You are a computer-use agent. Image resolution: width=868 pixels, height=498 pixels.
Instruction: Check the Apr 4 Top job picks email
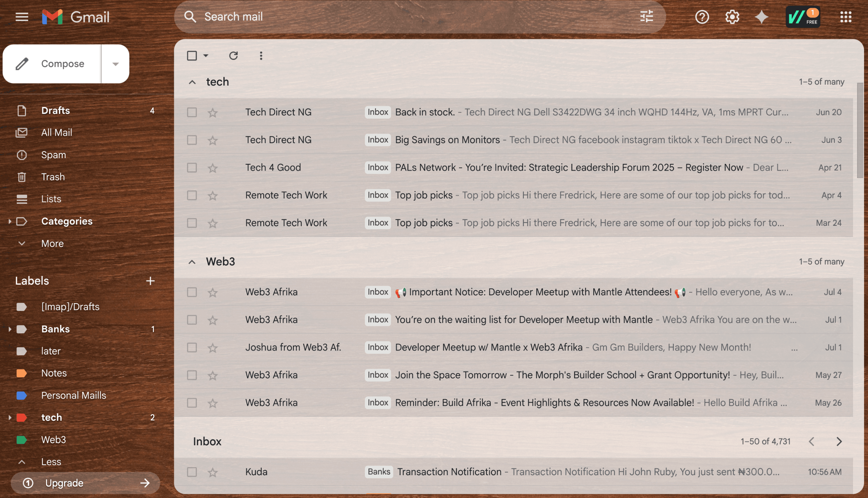192,195
